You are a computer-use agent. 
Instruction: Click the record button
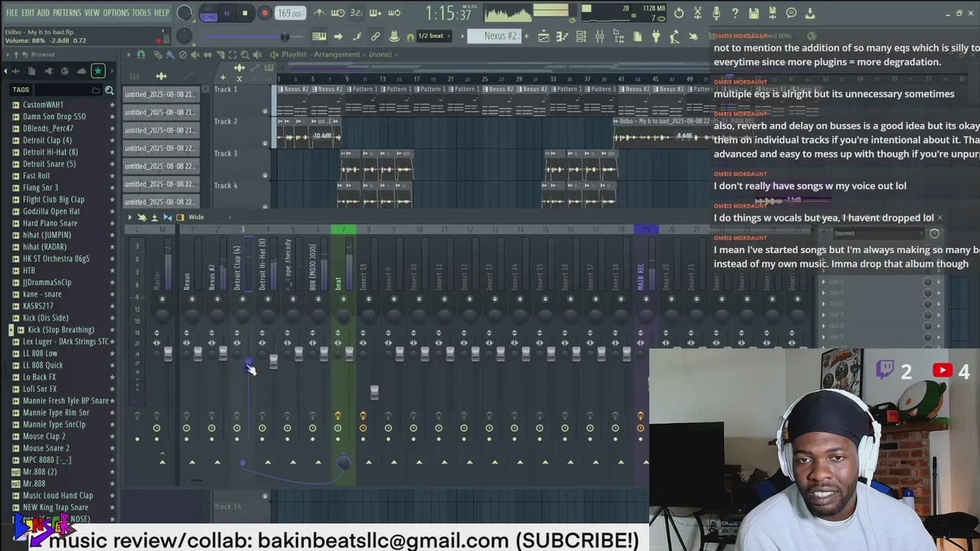[x=264, y=13]
